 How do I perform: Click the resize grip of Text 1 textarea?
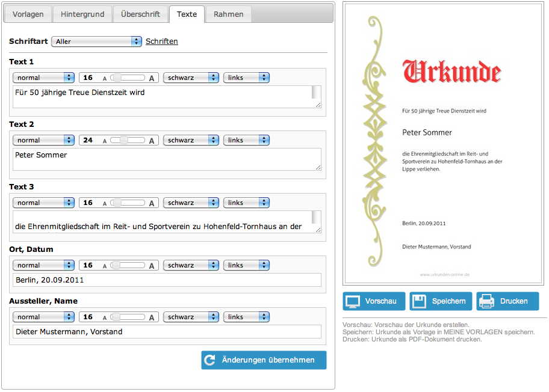[x=318, y=105]
